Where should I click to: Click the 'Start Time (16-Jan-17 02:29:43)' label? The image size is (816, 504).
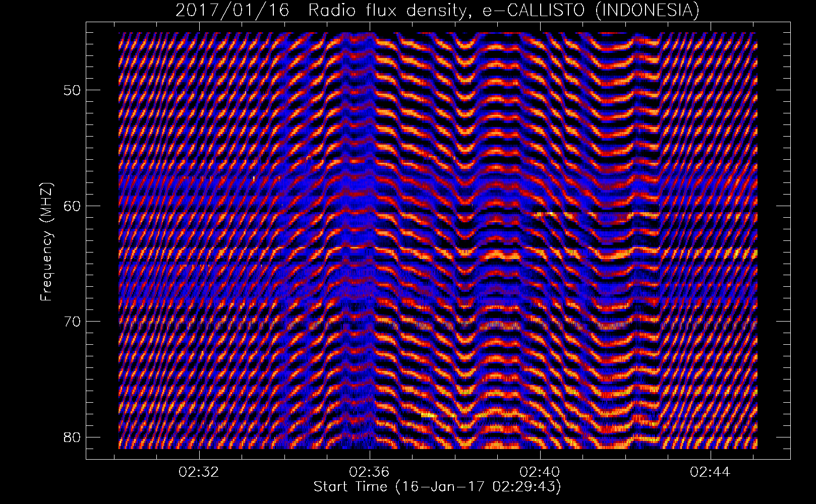pyautogui.click(x=437, y=487)
